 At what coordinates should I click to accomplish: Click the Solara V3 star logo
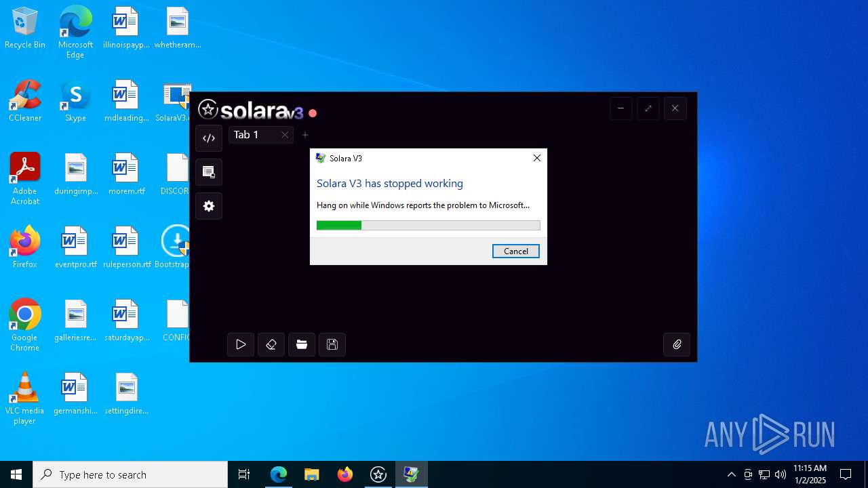[x=208, y=110]
